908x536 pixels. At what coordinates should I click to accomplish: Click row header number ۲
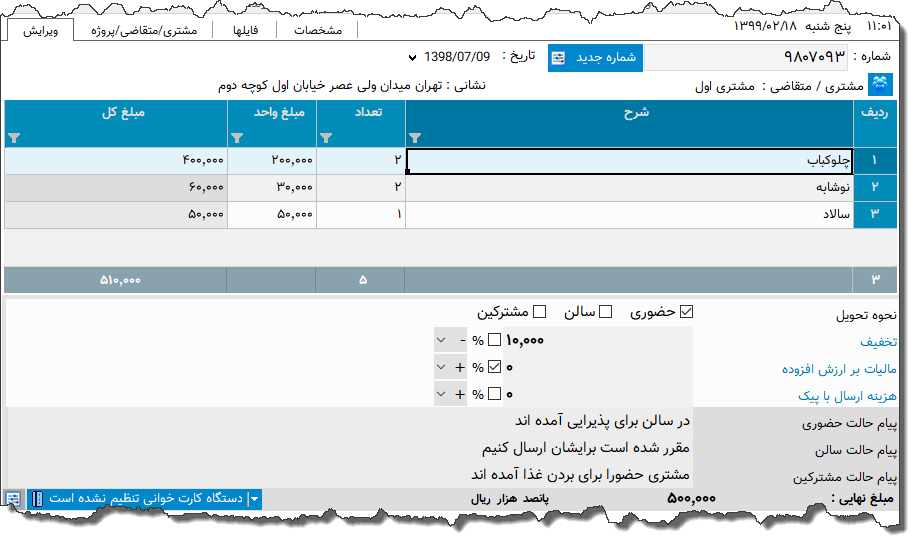coord(875,188)
